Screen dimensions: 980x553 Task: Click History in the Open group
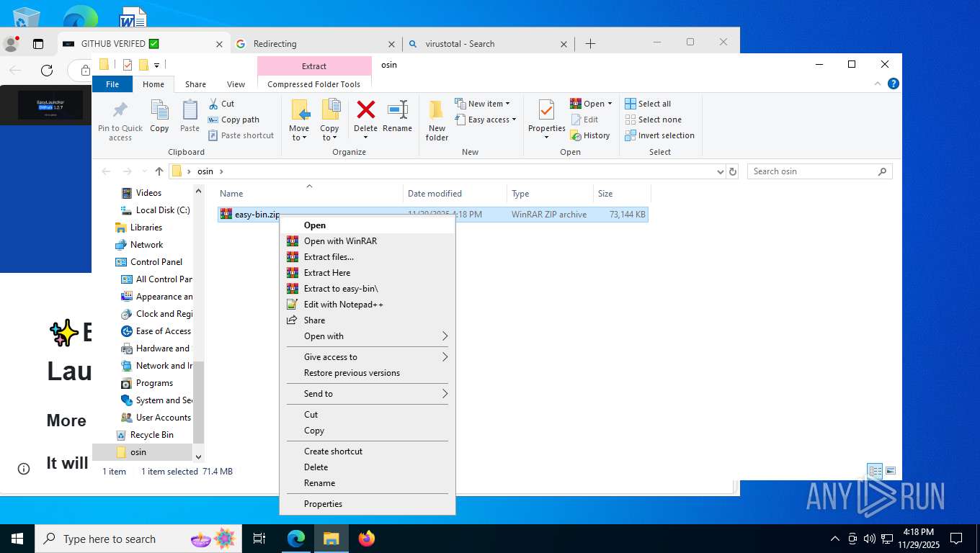590,135
